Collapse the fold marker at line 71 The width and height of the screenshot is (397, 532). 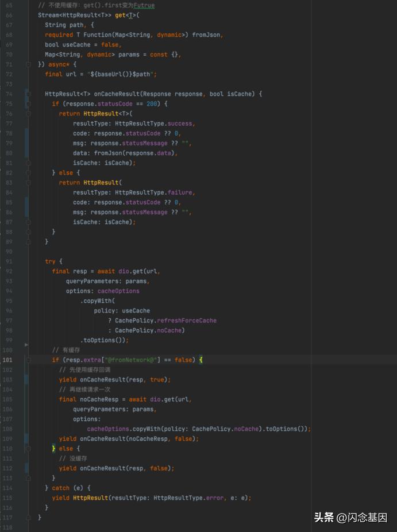(29, 64)
